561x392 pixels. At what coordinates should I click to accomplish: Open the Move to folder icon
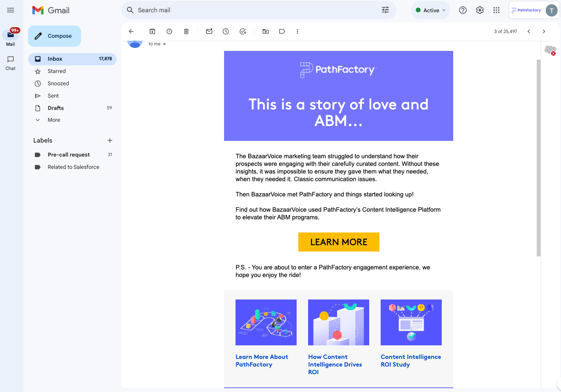pos(266,31)
